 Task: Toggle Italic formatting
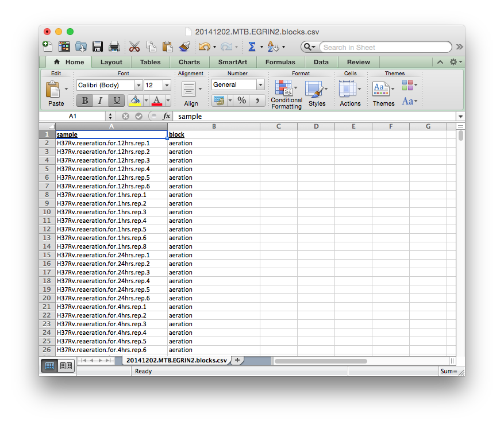pyautogui.click(x=101, y=101)
